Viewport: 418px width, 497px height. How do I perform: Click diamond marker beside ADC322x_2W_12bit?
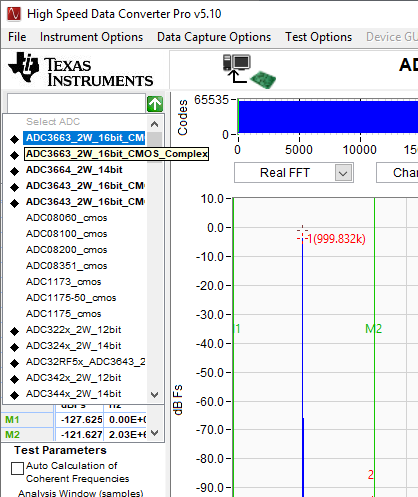tap(14, 331)
